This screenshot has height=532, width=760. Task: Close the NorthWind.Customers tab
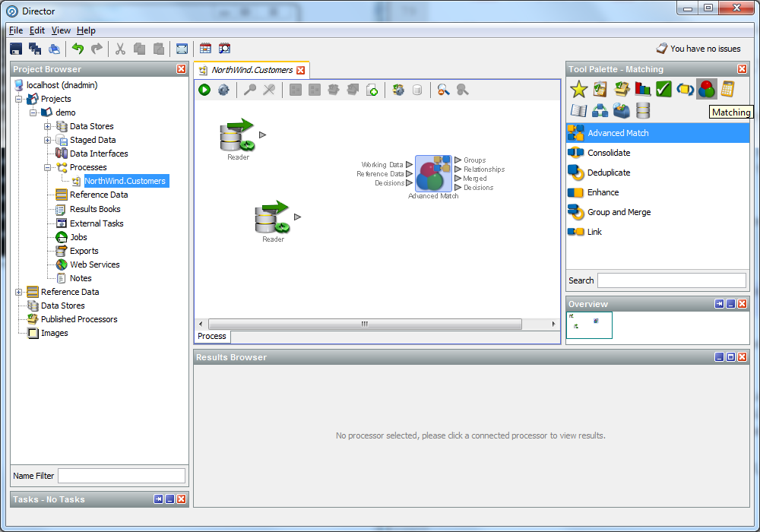tap(300, 70)
